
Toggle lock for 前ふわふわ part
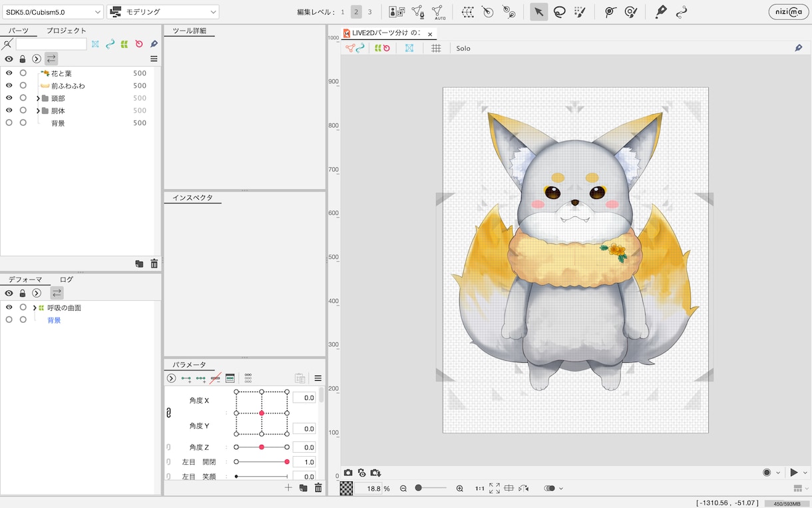[23, 86]
